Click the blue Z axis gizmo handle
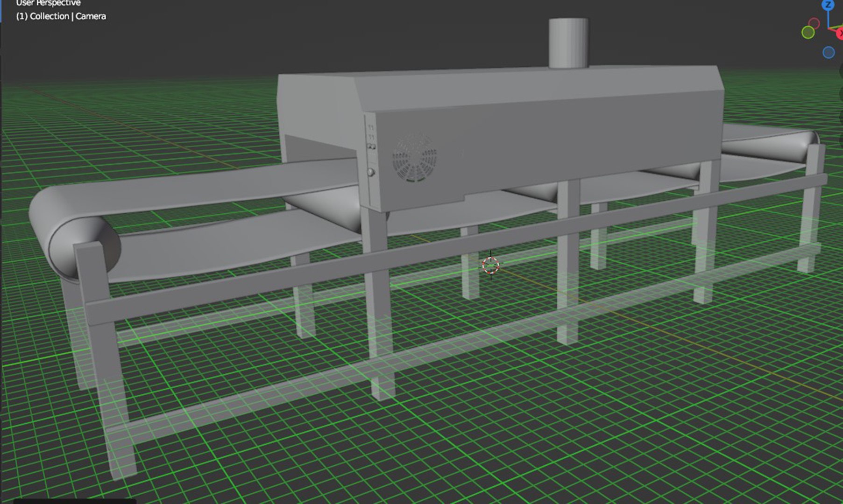The image size is (843, 504). click(x=828, y=5)
